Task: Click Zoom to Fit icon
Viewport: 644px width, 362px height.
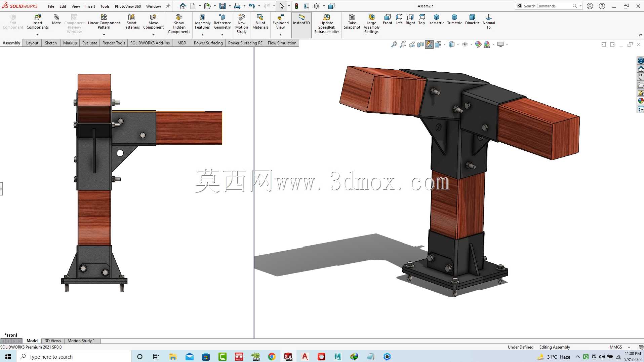Action: coord(394,44)
